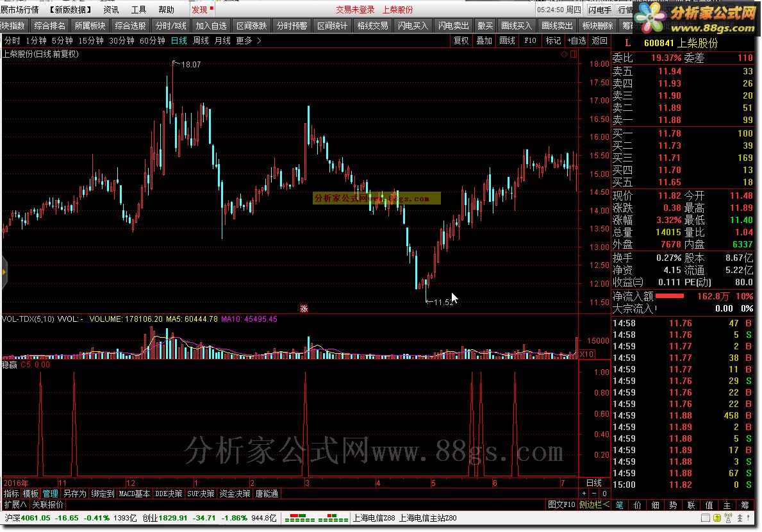This screenshot has width=762, height=532.
Task: Click the left-edge panel expand arrow
Action: (x=4, y=272)
